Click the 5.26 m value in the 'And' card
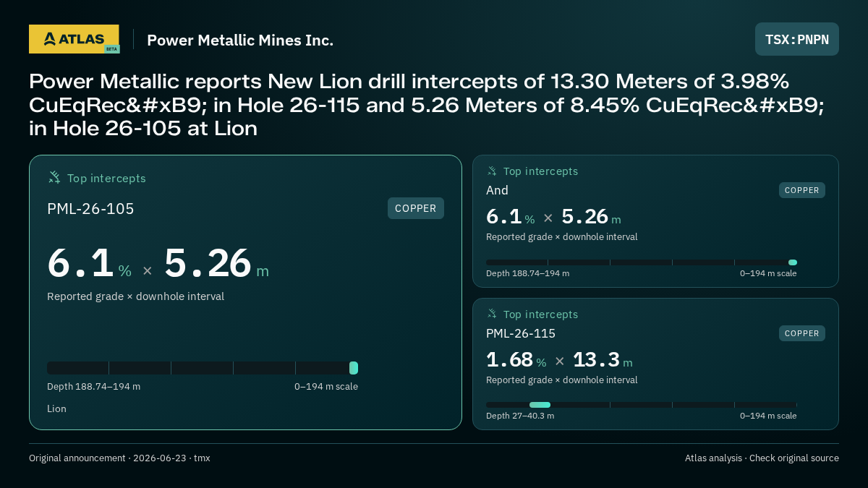 [591, 217]
